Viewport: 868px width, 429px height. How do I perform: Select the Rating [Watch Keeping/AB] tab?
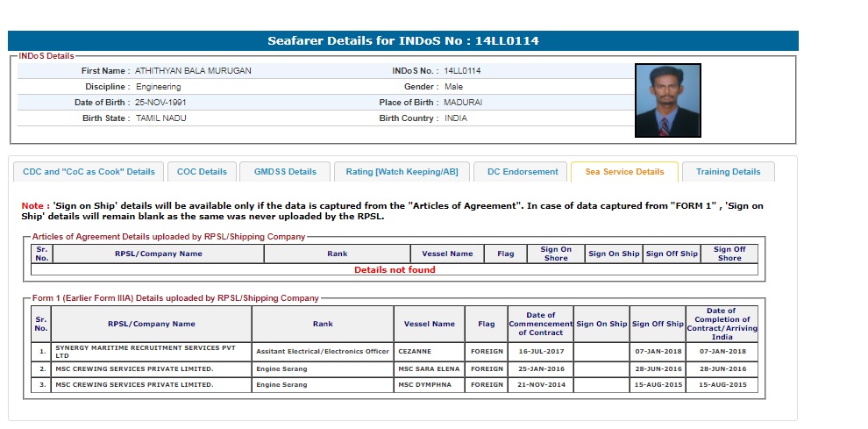tap(402, 172)
